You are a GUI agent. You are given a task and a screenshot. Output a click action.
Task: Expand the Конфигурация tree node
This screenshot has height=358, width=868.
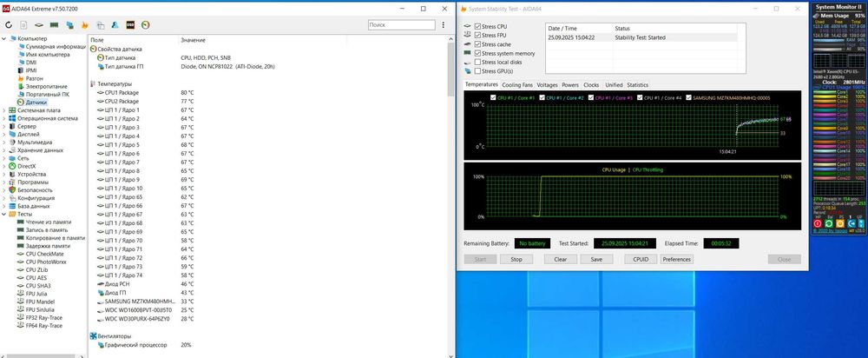[3, 198]
